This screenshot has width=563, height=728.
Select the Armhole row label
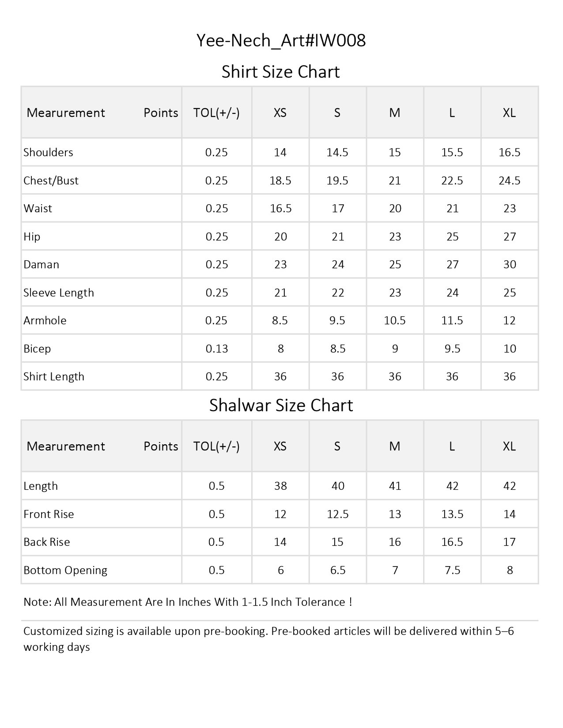pyautogui.click(x=45, y=320)
